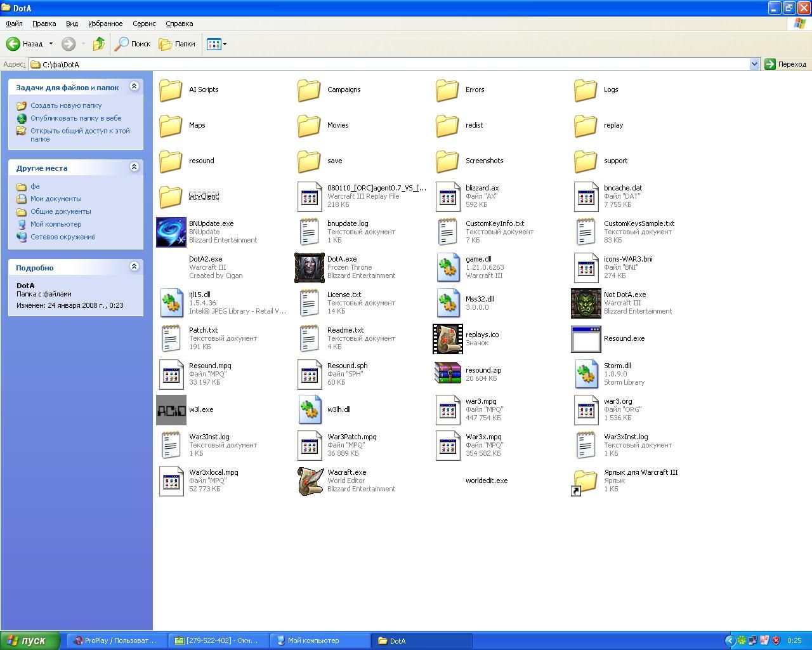
Task: Open the Screenshots folder icon
Action: click(x=448, y=161)
